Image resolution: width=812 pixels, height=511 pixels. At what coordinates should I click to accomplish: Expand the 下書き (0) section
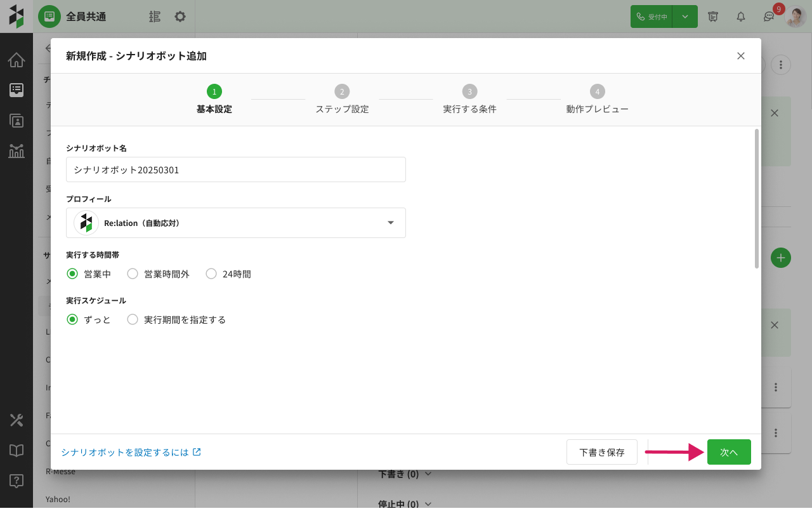click(405, 474)
